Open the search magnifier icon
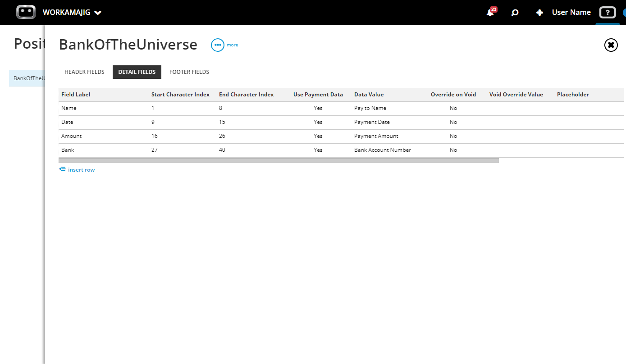 [x=515, y=13]
